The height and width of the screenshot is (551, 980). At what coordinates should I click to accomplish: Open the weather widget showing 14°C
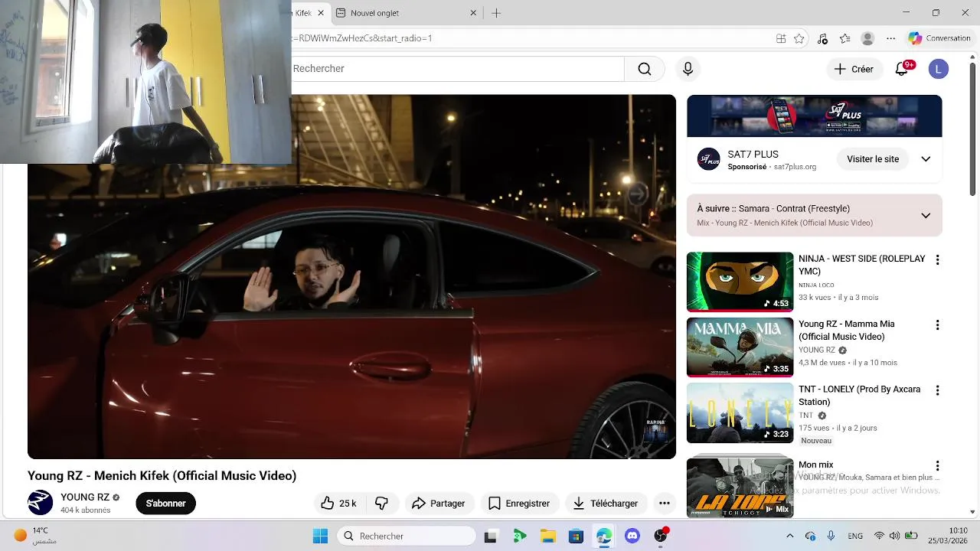pos(35,536)
